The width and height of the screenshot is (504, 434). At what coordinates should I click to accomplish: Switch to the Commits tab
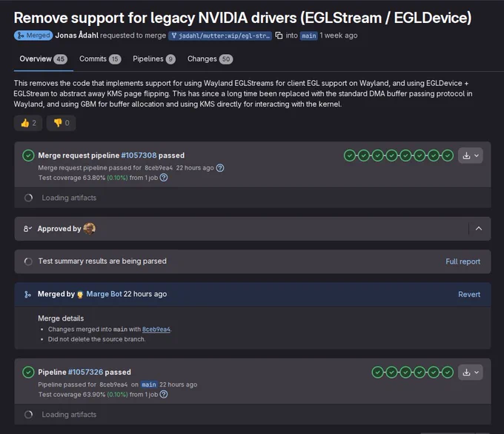[x=100, y=59]
